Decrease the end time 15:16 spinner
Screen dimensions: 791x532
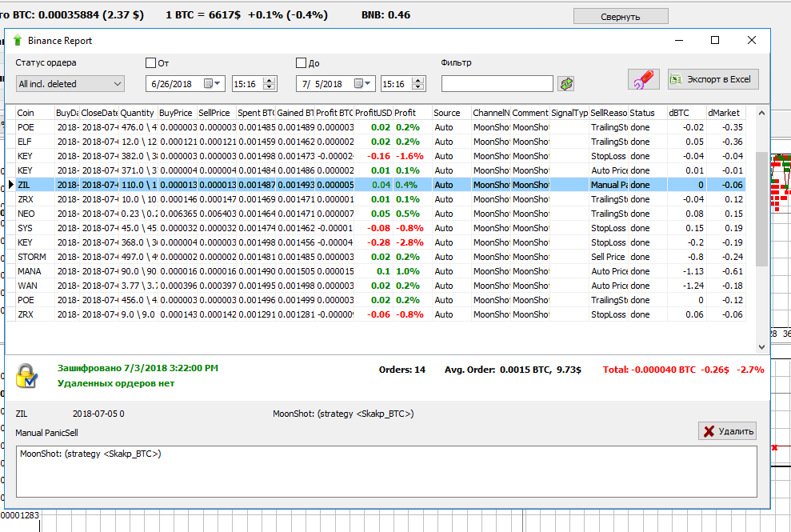[x=419, y=87]
